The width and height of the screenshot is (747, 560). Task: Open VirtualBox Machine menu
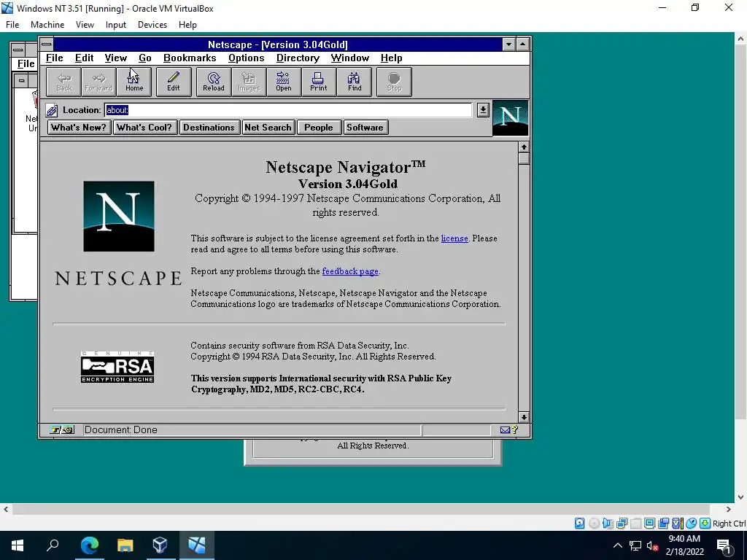47,25
